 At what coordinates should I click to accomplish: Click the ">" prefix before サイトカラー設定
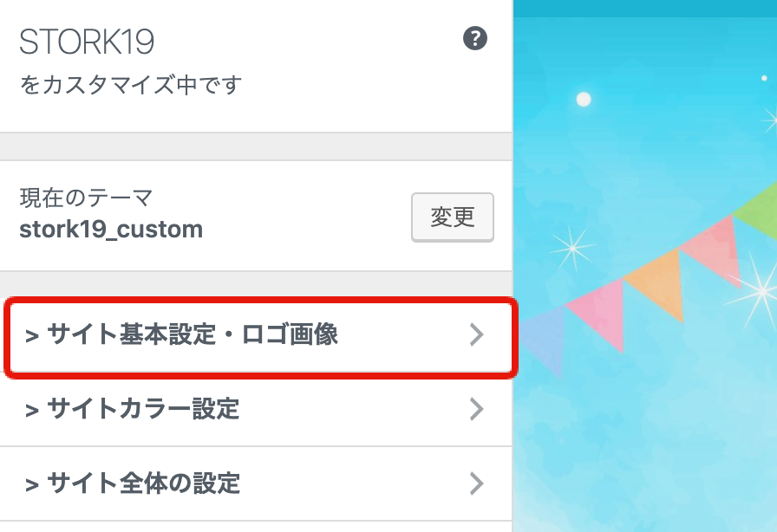32,411
